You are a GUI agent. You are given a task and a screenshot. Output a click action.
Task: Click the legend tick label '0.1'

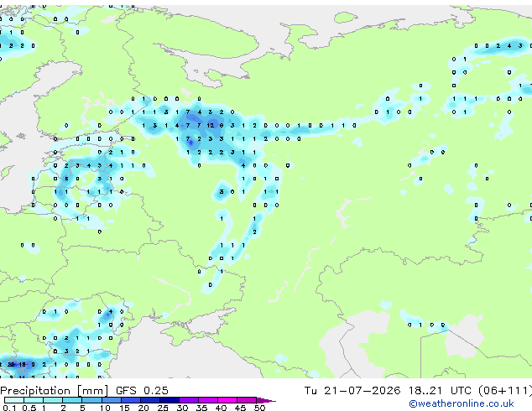pyautogui.click(x=9, y=408)
